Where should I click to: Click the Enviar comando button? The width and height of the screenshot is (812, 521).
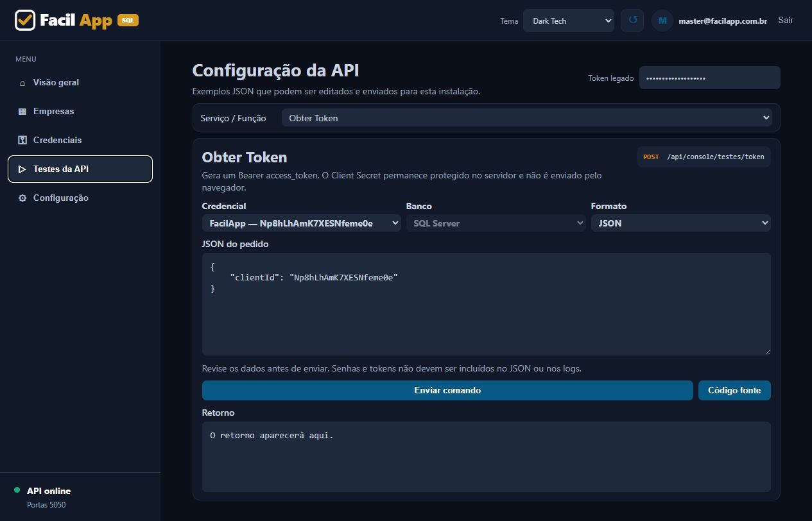click(447, 390)
